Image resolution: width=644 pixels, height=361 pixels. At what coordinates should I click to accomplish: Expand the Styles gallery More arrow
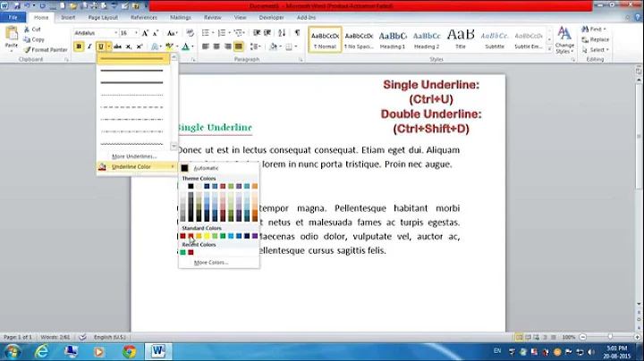click(x=549, y=49)
